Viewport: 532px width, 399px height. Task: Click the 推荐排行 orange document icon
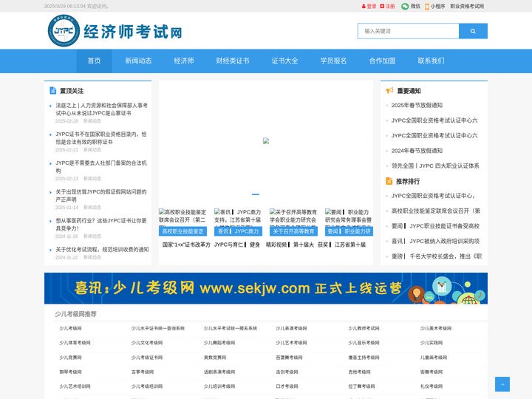click(x=389, y=181)
